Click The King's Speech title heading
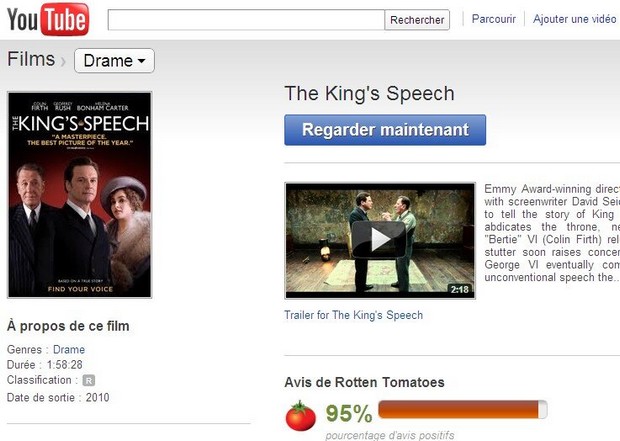This screenshot has height=441, width=620. point(369,94)
